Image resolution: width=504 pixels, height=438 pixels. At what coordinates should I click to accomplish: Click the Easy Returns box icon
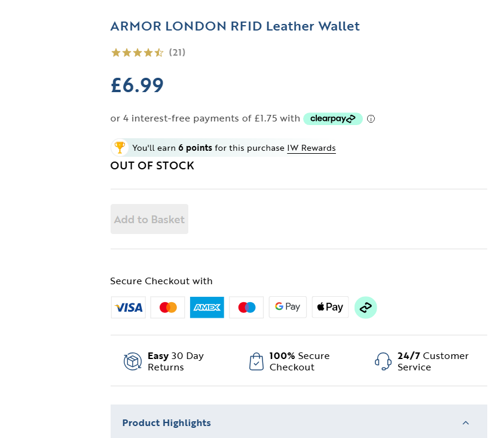(x=133, y=361)
